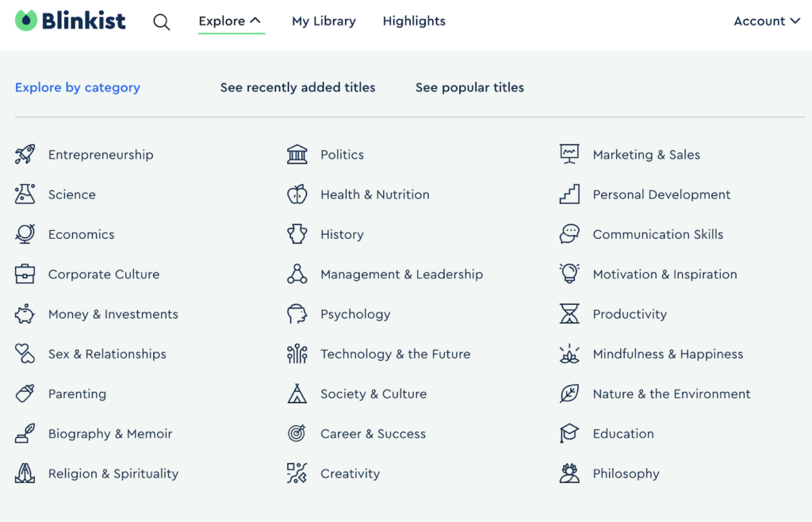Click the leaf Nature & the Environment icon
The width and height of the screenshot is (812, 522).
pos(569,393)
